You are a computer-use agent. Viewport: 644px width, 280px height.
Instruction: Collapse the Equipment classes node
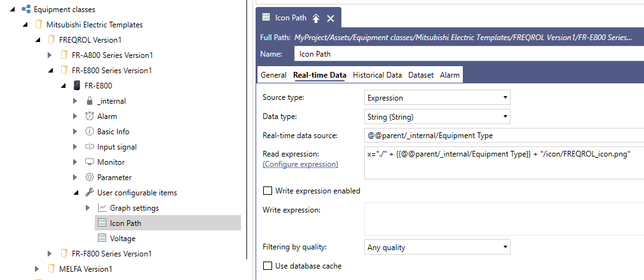point(11,10)
